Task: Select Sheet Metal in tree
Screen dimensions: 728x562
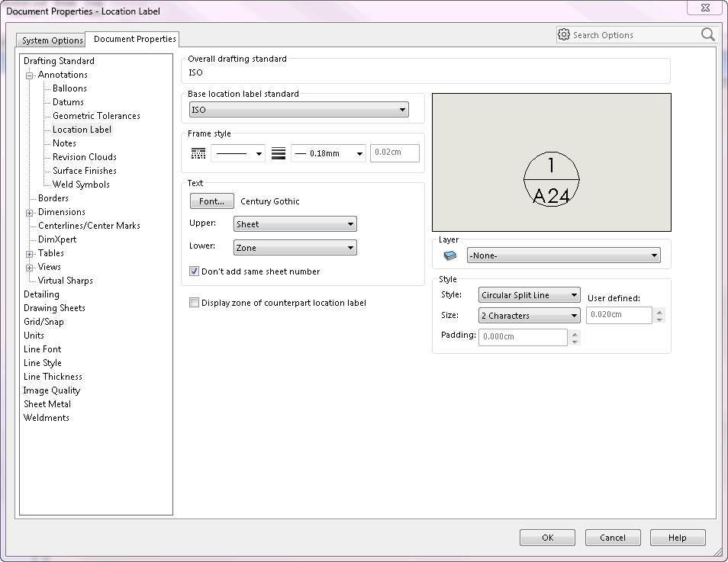Action: click(47, 404)
